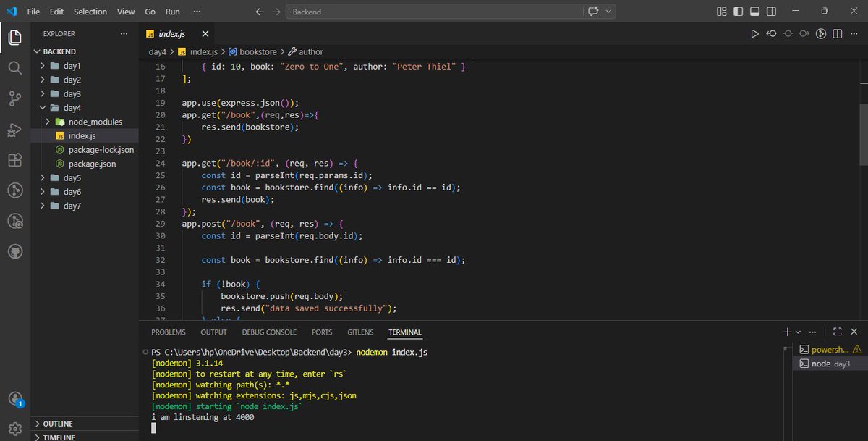Open the Copilot chat icon
The width and height of the screenshot is (868, 441).
coord(594,12)
